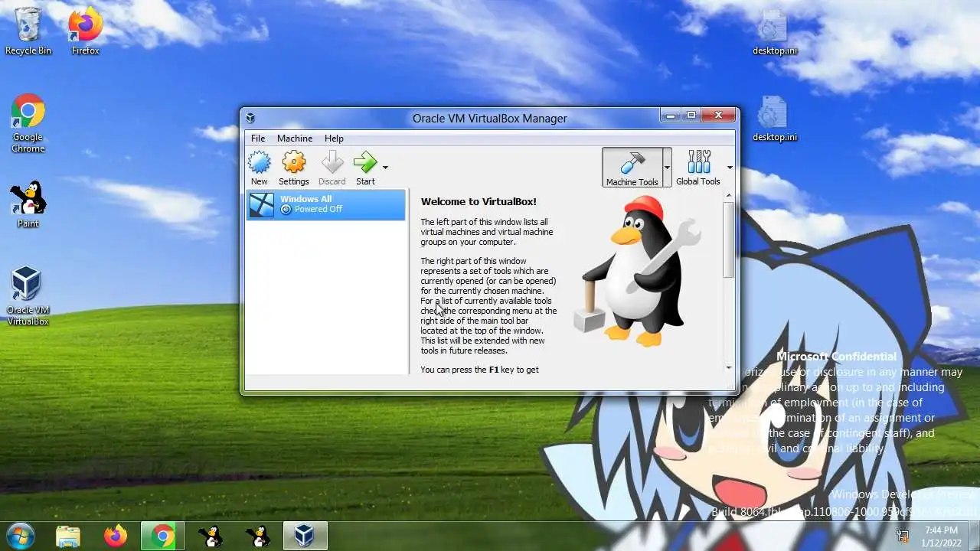Open File Explorer from the taskbar
The width and height of the screenshot is (980, 551).
click(68, 536)
